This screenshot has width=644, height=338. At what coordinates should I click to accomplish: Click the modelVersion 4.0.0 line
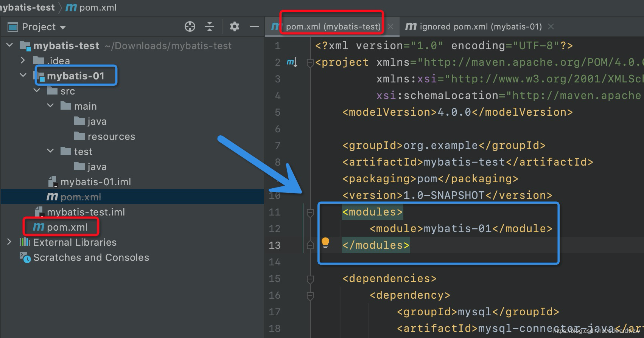(x=457, y=112)
